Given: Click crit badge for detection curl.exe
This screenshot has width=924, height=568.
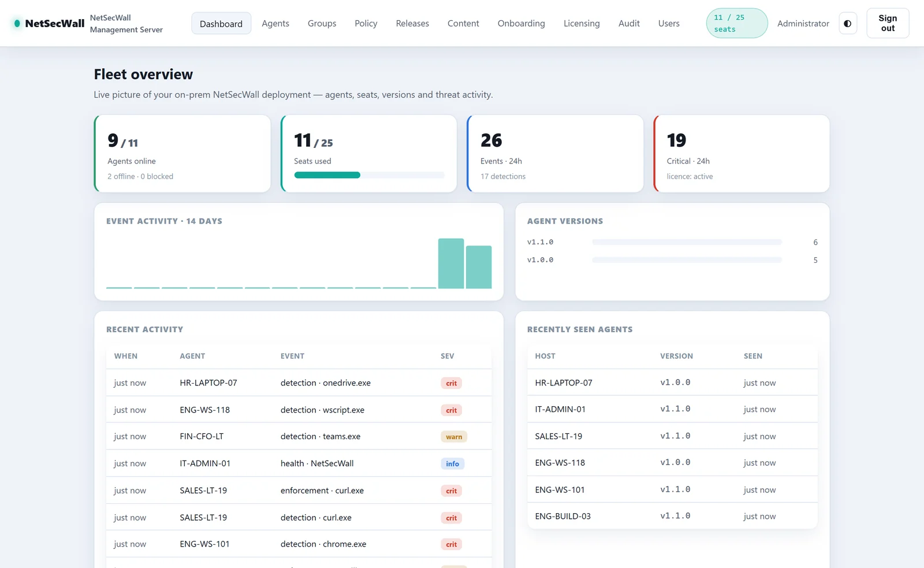Looking at the screenshot, I should (x=451, y=518).
